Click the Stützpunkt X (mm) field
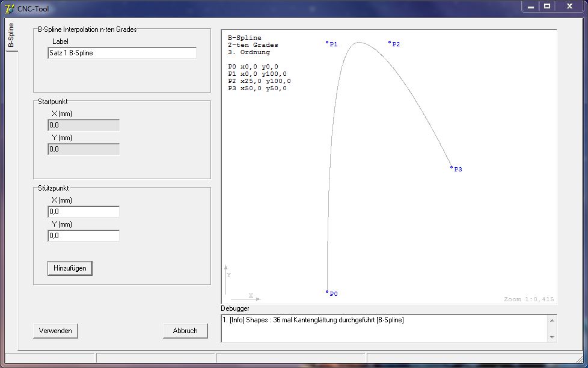The height and width of the screenshot is (368, 588). coord(84,212)
